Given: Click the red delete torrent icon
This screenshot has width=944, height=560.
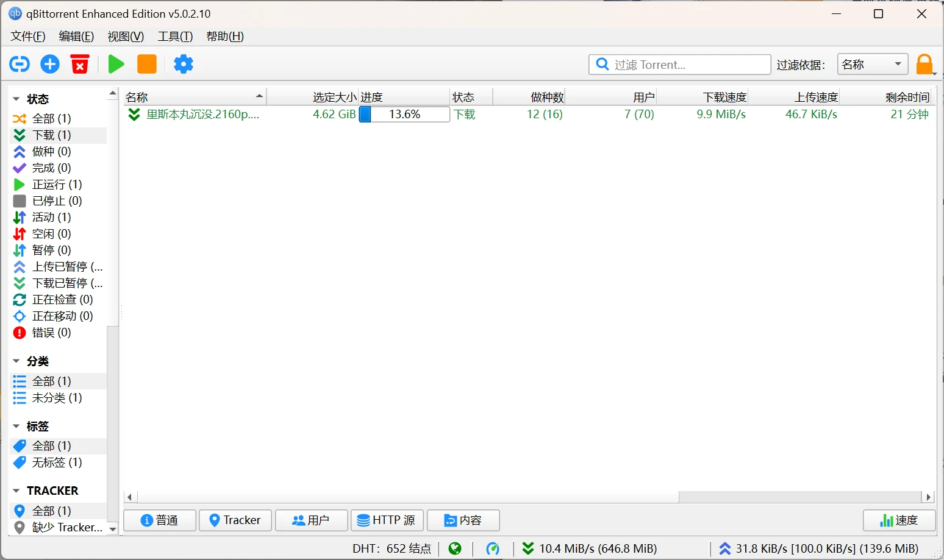Looking at the screenshot, I should point(80,64).
